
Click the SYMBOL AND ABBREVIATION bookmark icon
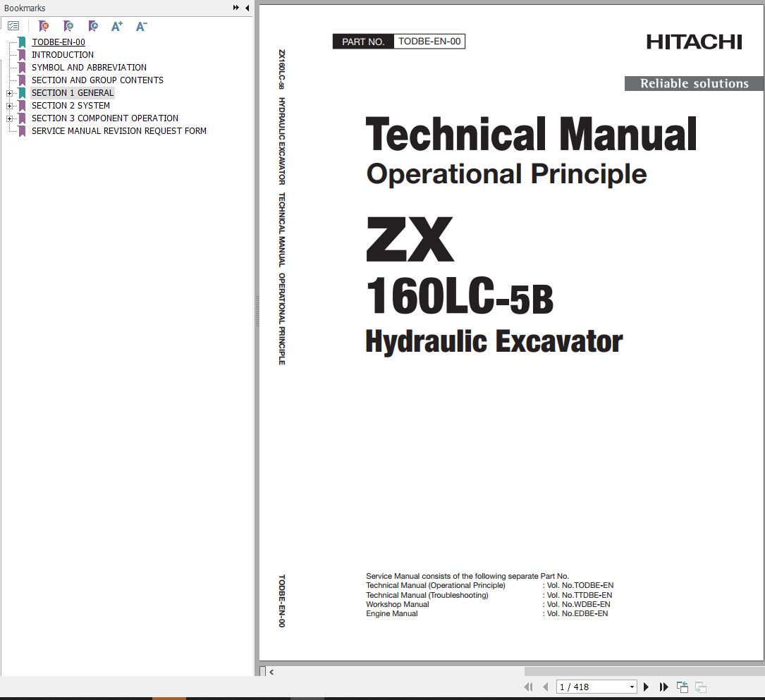22,67
